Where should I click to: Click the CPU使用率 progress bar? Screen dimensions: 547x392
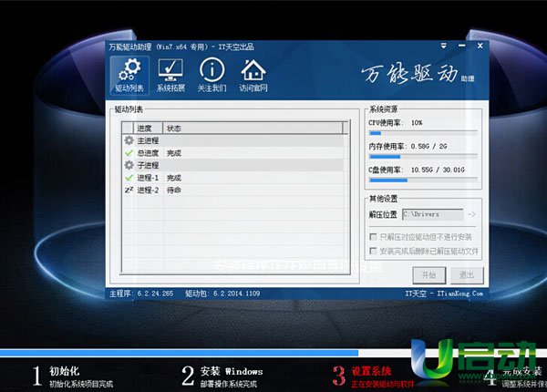coord(423,133)
